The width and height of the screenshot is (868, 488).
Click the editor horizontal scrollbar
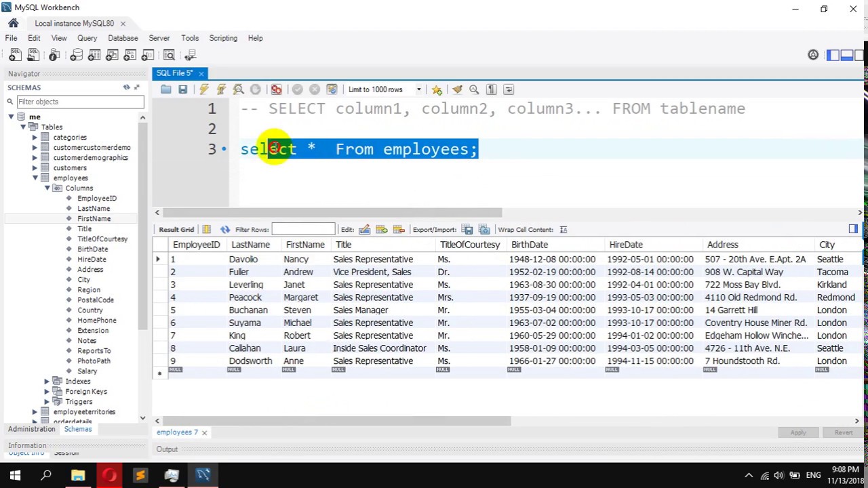click(x=332, y=213)
